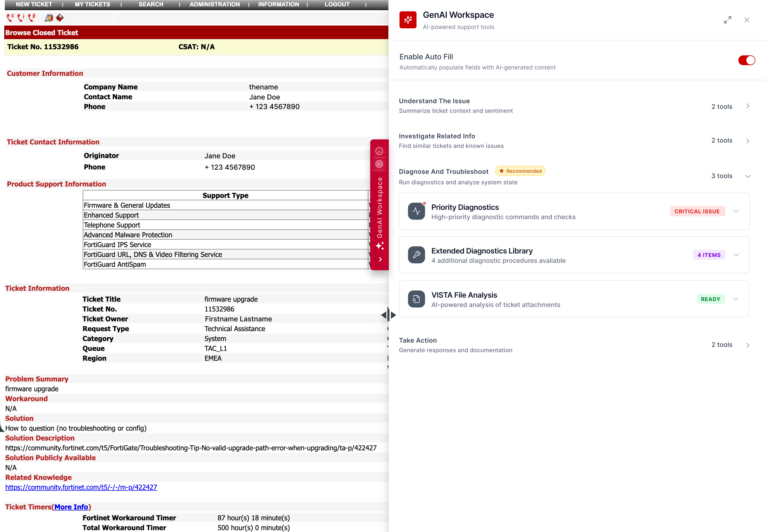
Task: Click the Company Name value thename
Action: click(x=263, y=87)
